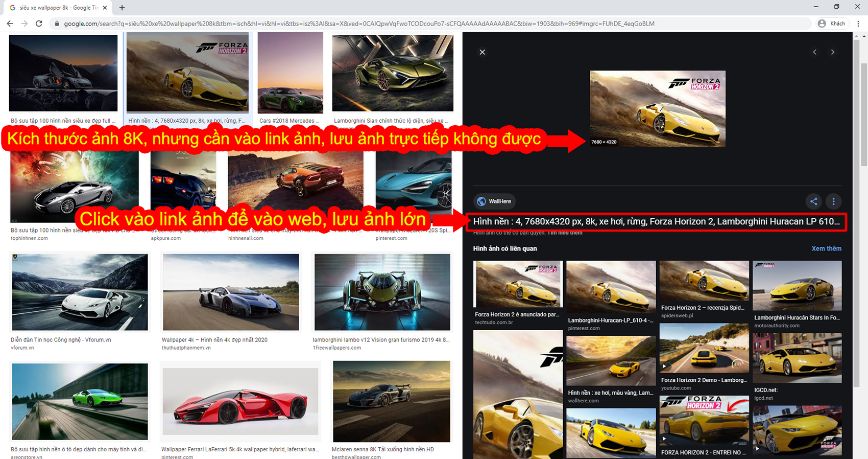Open more options for previewed image
This screenshot has width=868, height=459.
pyautogui.click(x=834, y=201)
